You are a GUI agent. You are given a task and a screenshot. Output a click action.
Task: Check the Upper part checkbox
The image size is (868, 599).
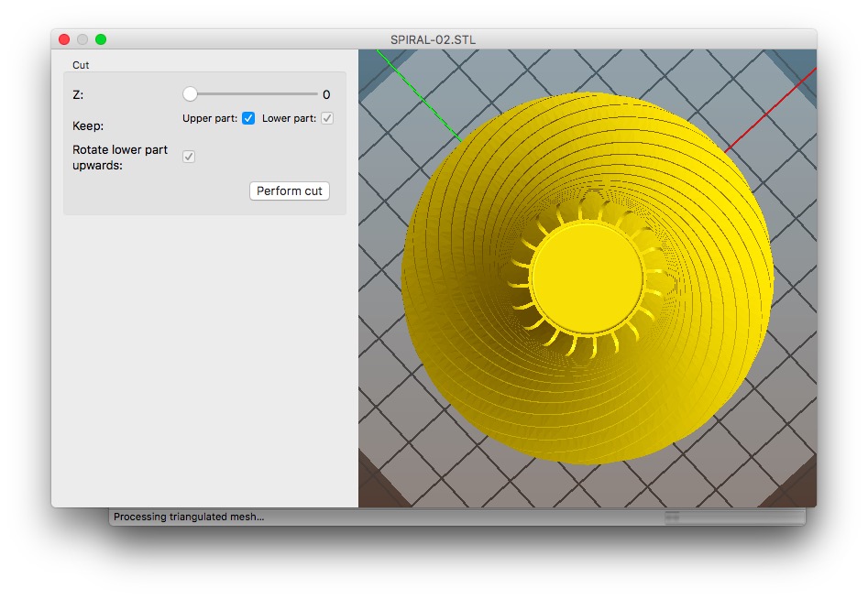248,118
